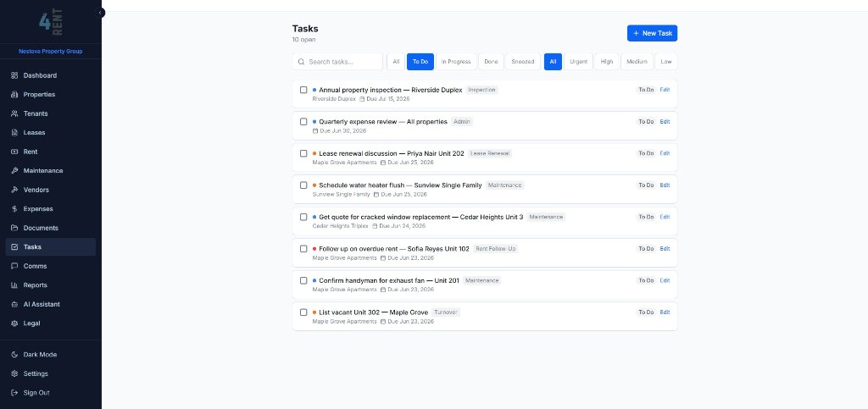
Task: Open the Dashboard icon in sidebar
Action: tap(15, 75)
